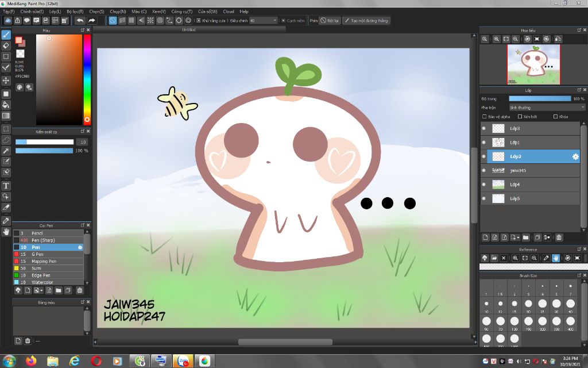Select the Lasso tool
The image size is (588, 368).
click(6, 140)
